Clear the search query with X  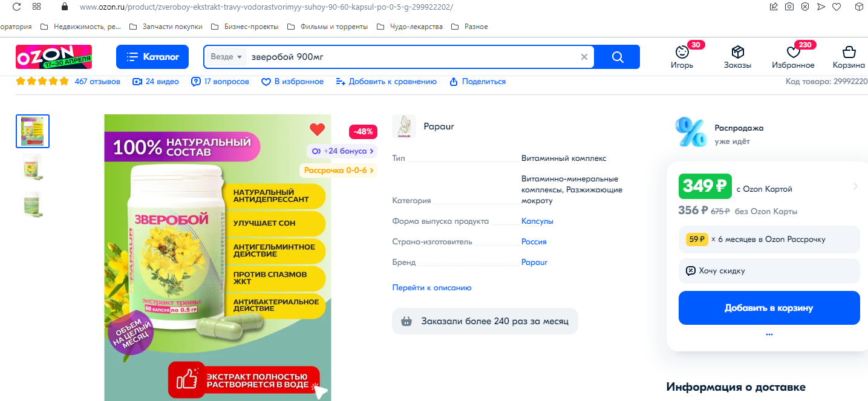coord(584,57)
